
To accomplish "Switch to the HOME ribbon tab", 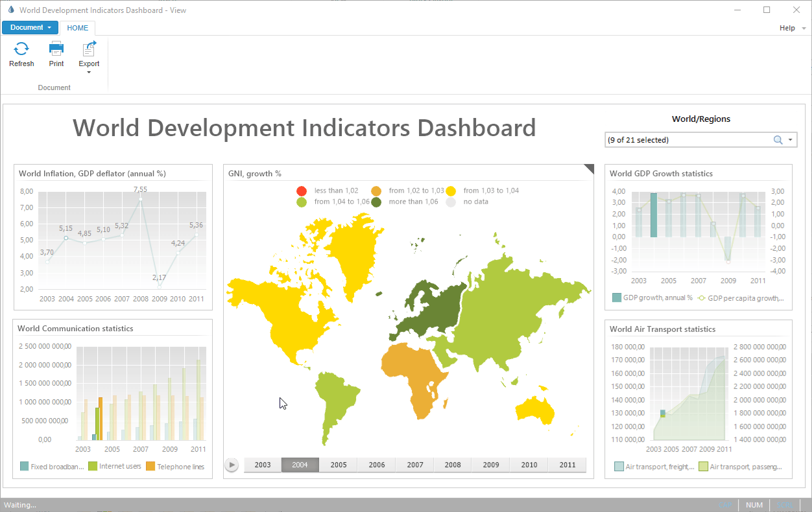I will 78,28.
